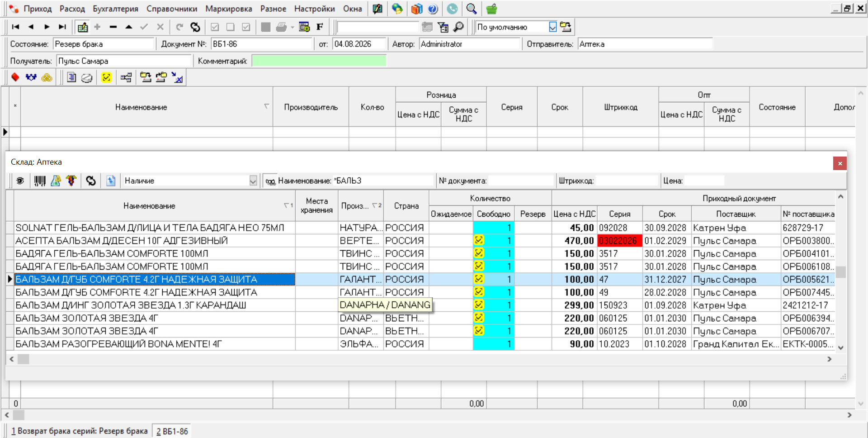Select the SOLNAT ГЕЛЬ-БАЛЬЗАМ row name
Image resolution: width=868 pixels, height=438 pixels.
point(155,228)
